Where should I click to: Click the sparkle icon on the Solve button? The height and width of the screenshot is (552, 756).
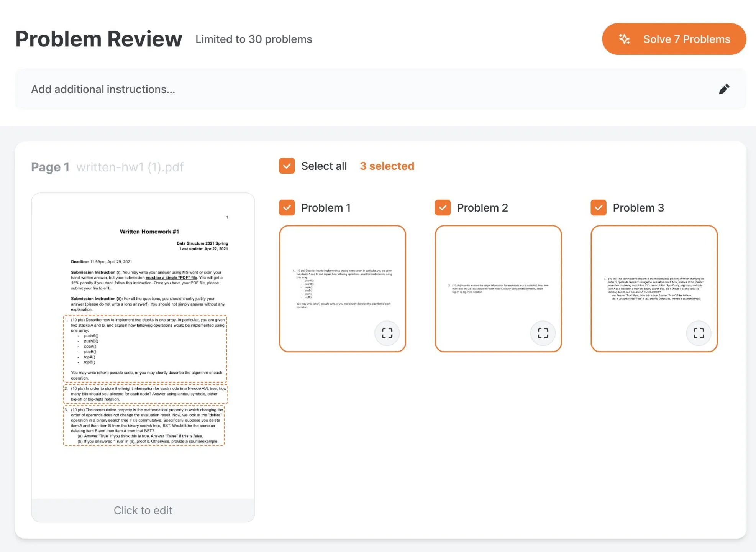coord(624,39)
